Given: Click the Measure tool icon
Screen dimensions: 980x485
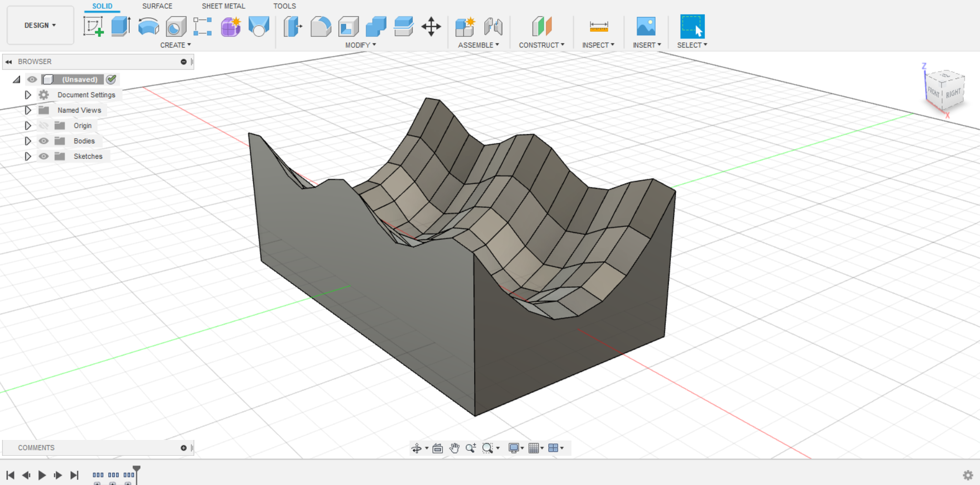Looking at the screenshot, I should [x=598, y=26].
